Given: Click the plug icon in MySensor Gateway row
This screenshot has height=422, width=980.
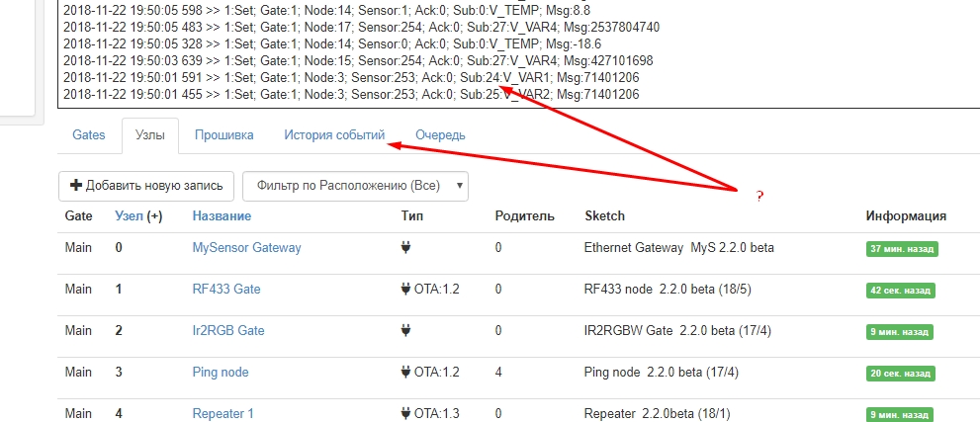Looking at the screenshot, I should click(406, 248).
